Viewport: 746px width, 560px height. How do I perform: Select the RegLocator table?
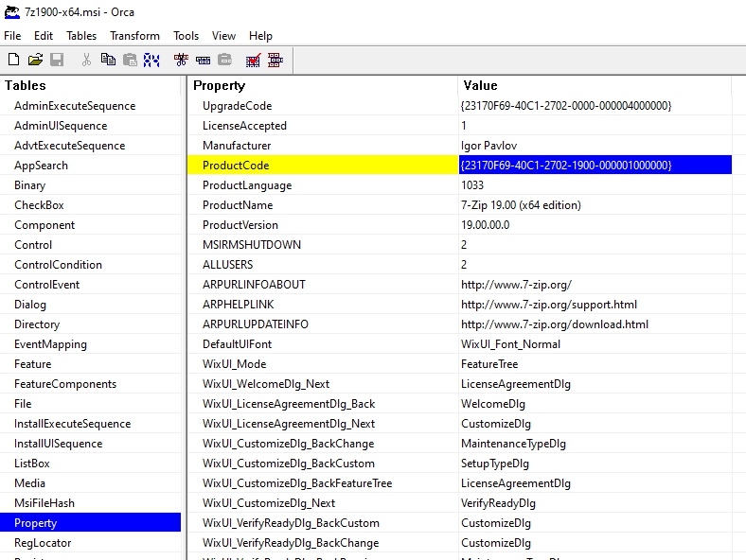click(43, 543)
